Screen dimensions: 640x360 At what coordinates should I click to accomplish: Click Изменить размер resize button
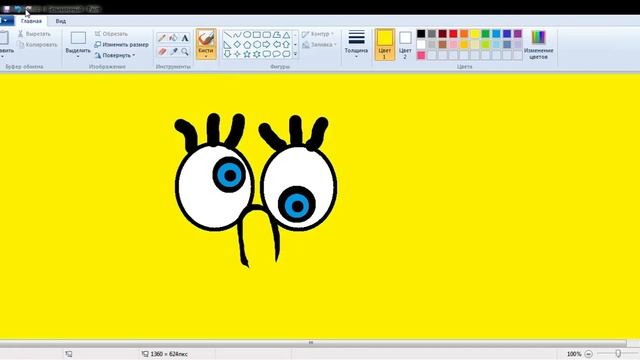coord(122,44)
